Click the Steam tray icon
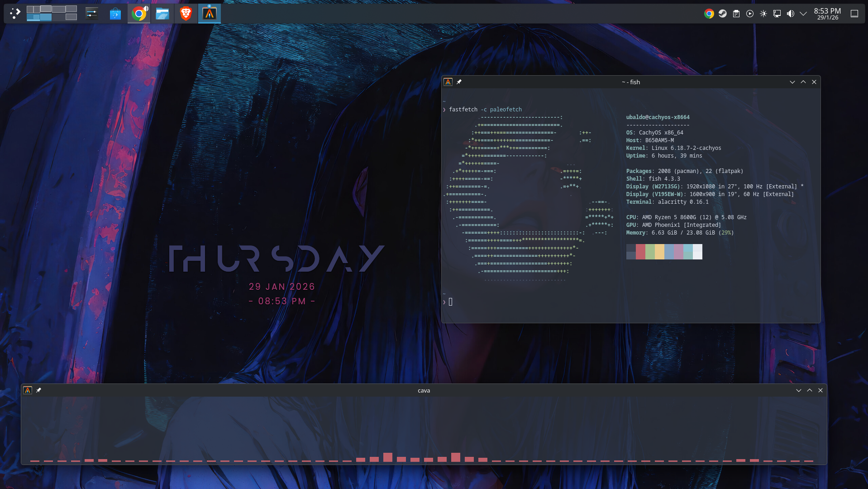The width and height of the screenshot is (868, 489). (x=723, y=14)
